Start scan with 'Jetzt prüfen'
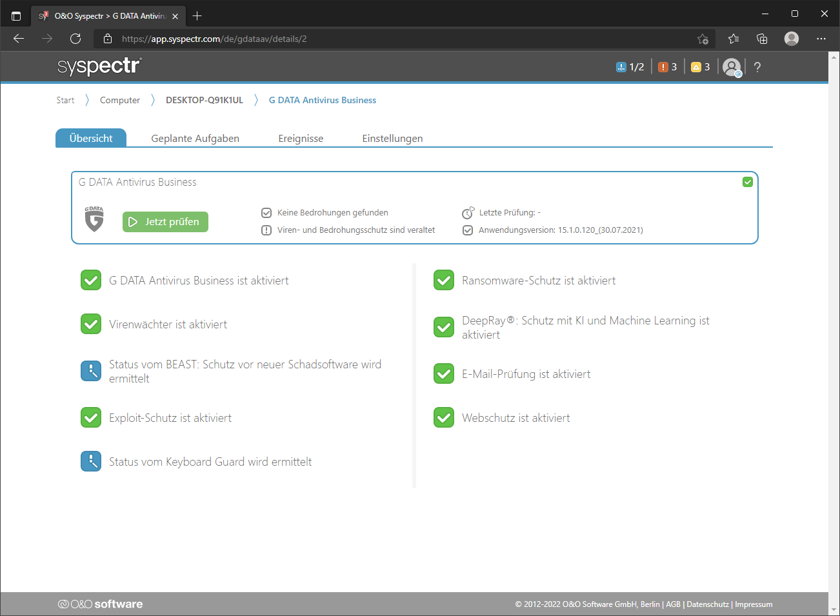 tap(165, 222)
